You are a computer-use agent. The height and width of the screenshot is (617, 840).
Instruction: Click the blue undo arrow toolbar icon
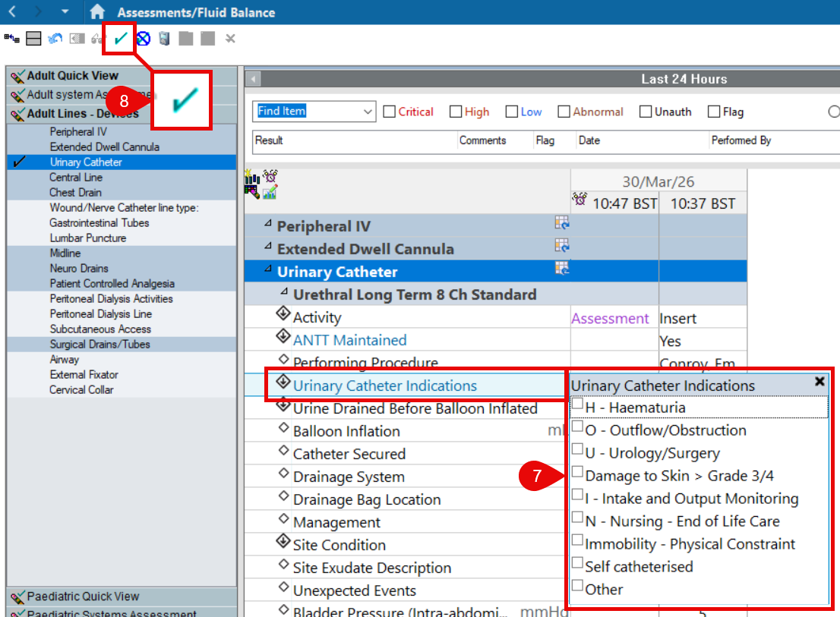click(55, 39)
